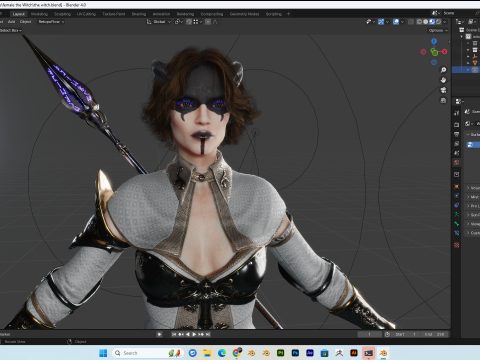Switch to material preview shading

coord(432,22)
